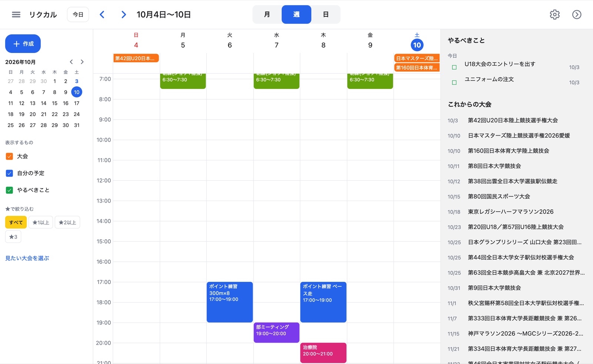Open ポイント練習 ペース走 event on Thursday

tap(323, 302)
